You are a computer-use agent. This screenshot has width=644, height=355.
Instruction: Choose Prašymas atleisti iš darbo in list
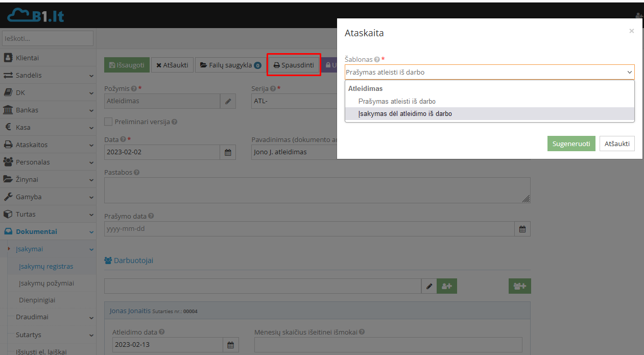point(397,102)
